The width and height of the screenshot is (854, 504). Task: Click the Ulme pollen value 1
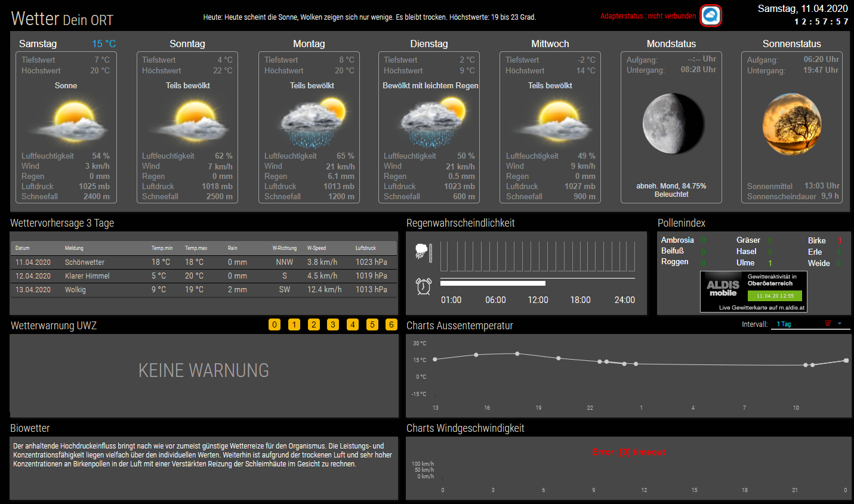(770, 262)
